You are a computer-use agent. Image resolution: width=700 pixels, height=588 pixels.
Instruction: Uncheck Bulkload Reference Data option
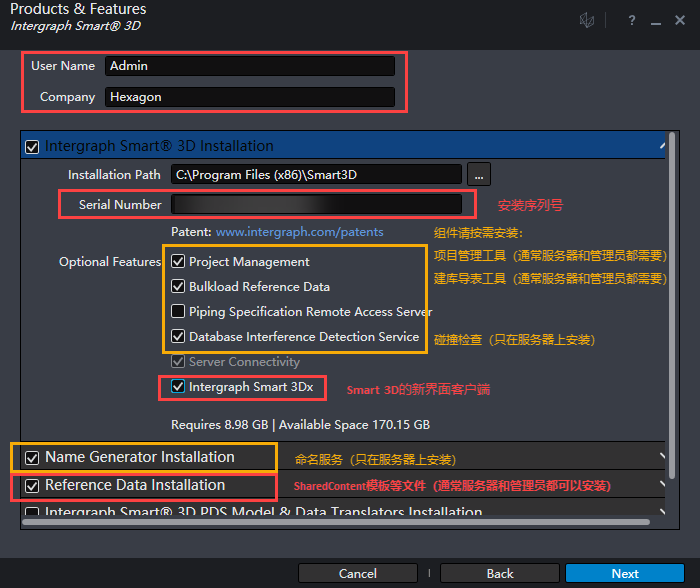click(179, 287)
